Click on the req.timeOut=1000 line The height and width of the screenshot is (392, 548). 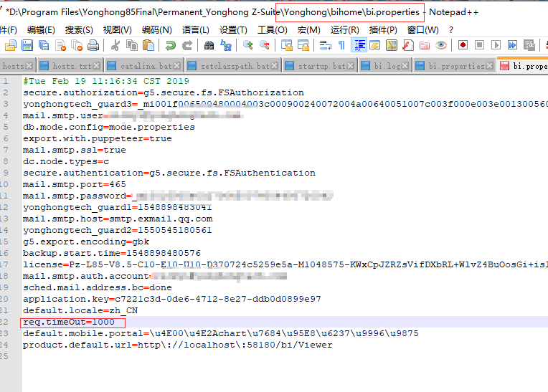point(69,322)
